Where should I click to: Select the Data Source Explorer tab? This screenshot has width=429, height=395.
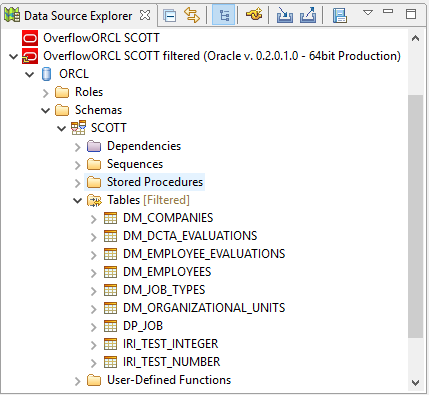[78, 16]
